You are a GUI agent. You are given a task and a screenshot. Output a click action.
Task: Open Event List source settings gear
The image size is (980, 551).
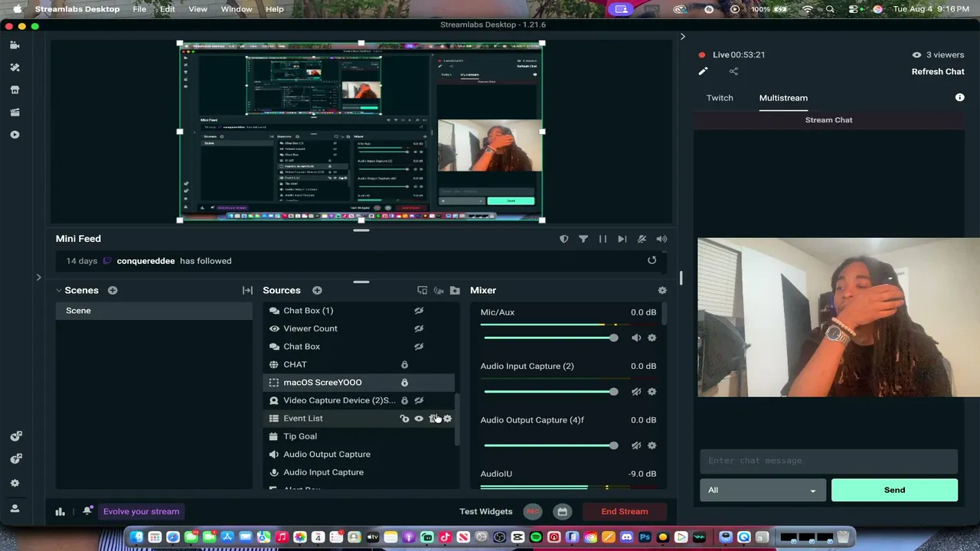(448, 419)
